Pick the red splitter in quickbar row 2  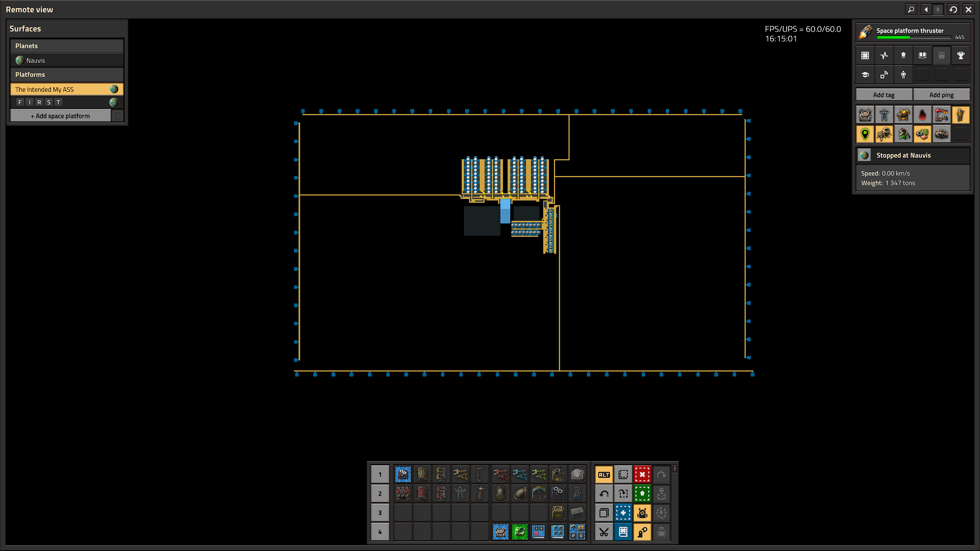[441, 494]
